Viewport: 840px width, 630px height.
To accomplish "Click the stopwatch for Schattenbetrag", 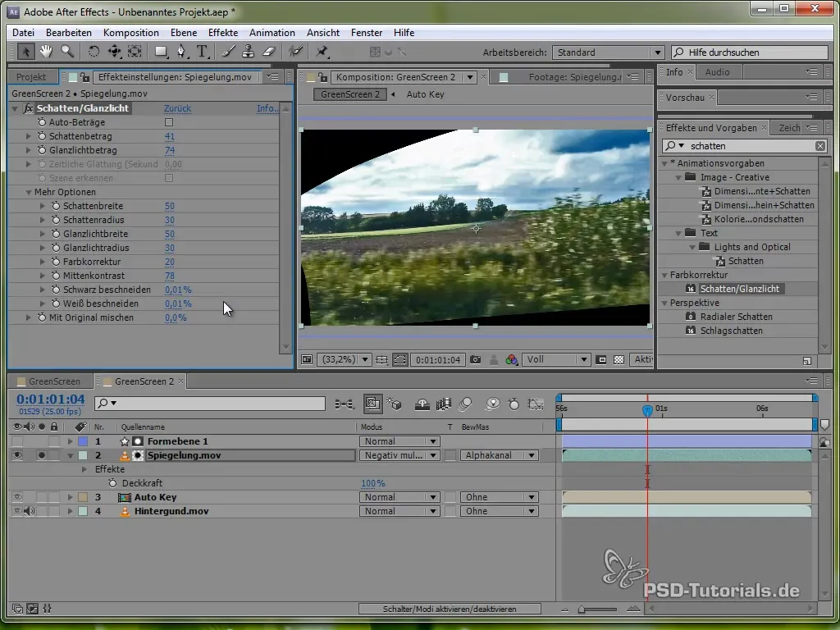I will (42, 136).
